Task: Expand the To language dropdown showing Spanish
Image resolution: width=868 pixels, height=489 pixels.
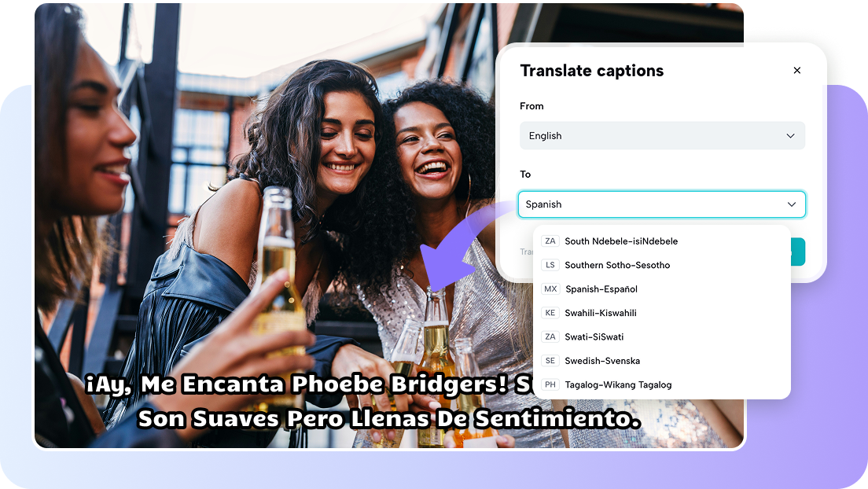Action: 661,204
